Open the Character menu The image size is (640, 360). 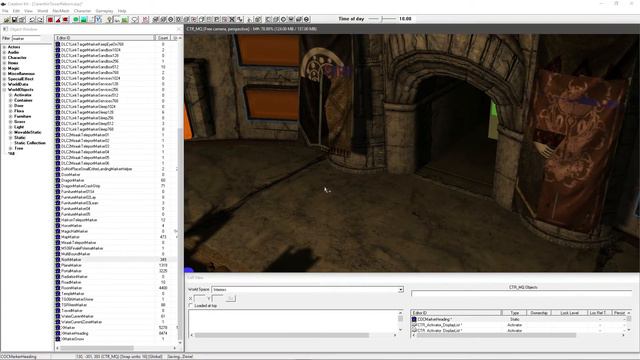82,11
